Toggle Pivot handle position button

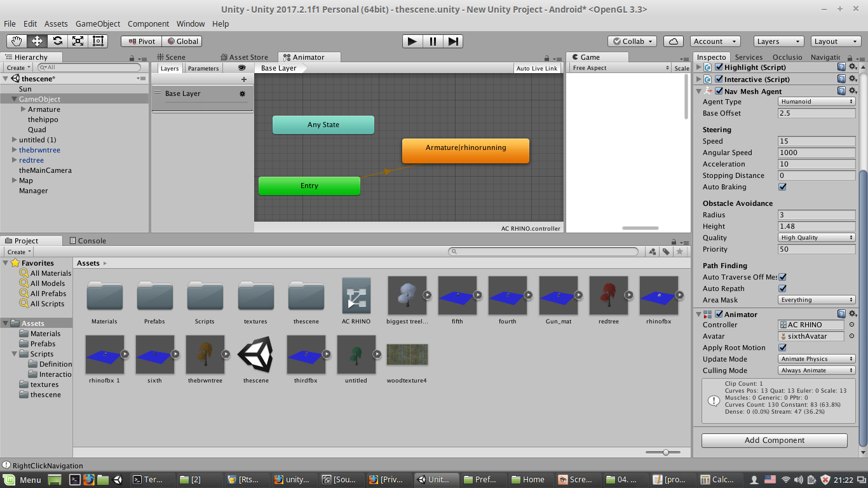click(x=141, y=41)
